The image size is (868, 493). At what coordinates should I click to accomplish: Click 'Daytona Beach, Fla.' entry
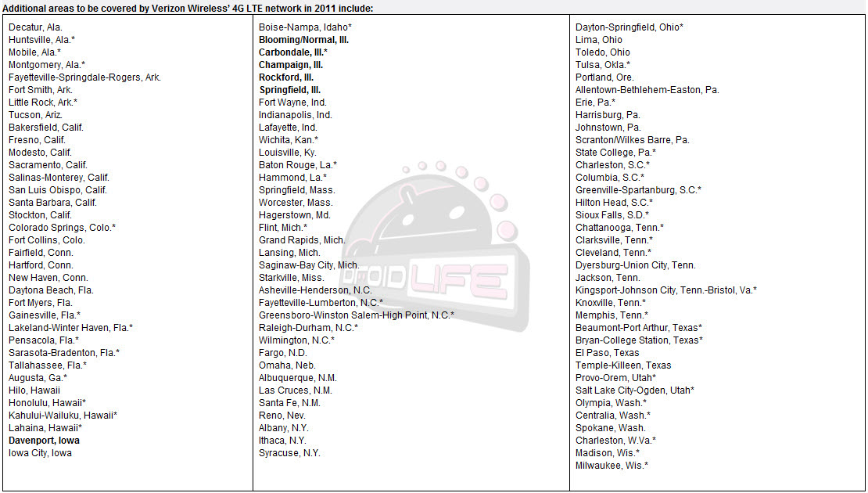[x=51, y=290]
